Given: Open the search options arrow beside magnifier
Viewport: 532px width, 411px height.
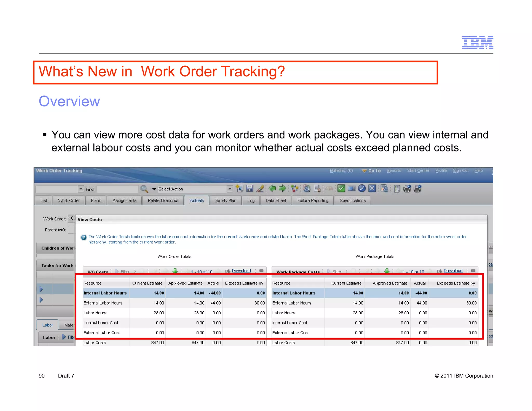Looking at the screenshot, I should coord(154,189).
